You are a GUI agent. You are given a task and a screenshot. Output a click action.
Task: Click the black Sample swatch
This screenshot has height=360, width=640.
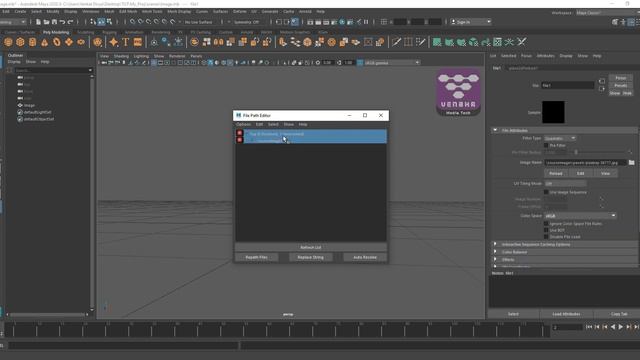[x=553, y=112]
